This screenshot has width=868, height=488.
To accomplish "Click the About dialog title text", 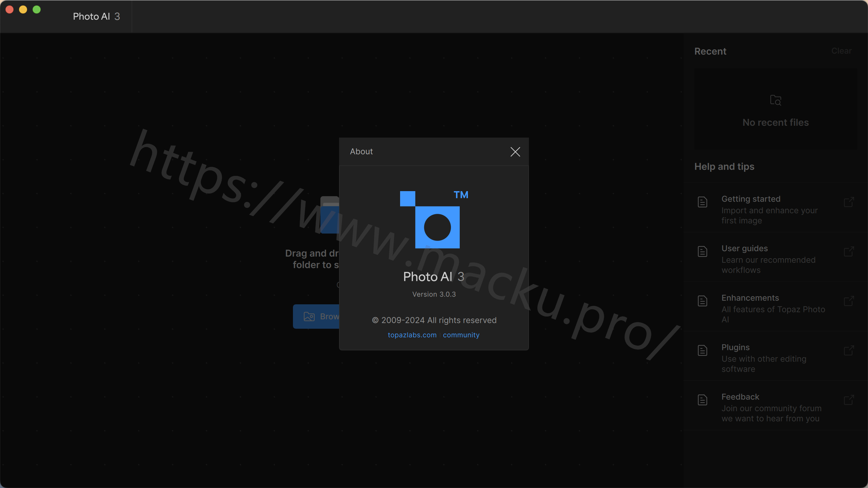I will pyautogui.click(x=361, y=151).
